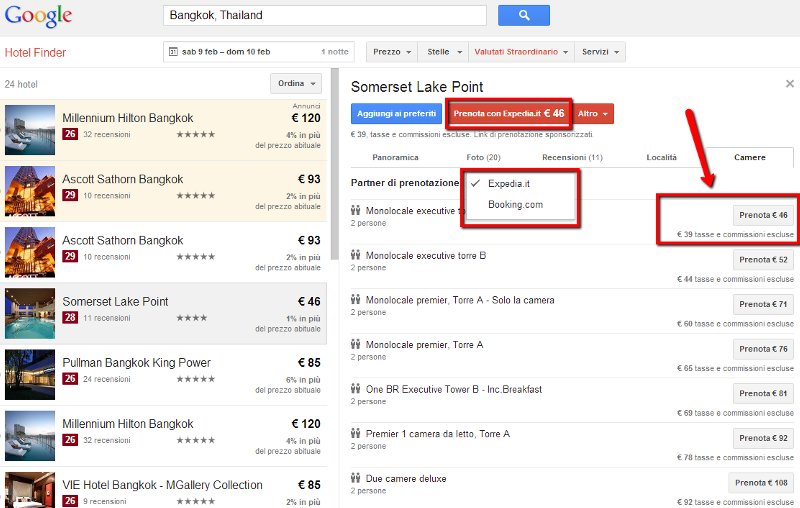Click people icon beside Due camere deluxe
Screen dimensions: 800x508
(356, 478)
